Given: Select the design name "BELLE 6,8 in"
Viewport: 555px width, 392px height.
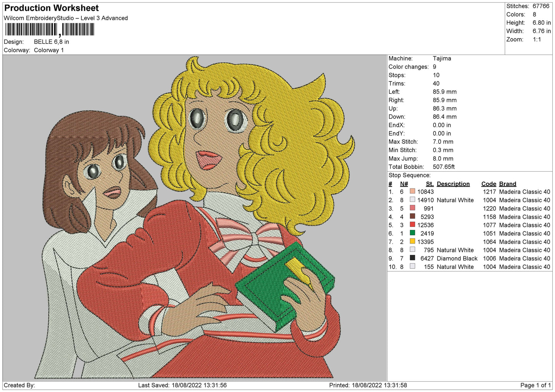Looking at the screenshot, I should (x=51, y=42).
